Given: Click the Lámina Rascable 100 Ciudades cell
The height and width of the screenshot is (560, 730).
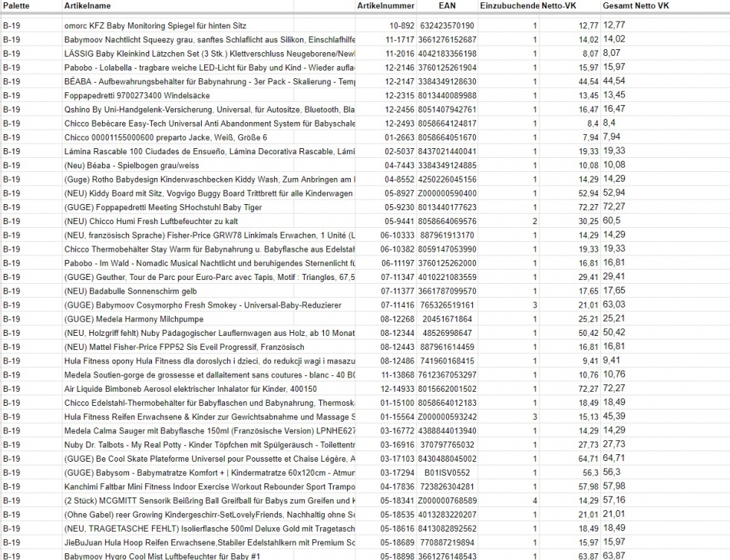Looking at the screenshot, I should [x=209, y=151].
